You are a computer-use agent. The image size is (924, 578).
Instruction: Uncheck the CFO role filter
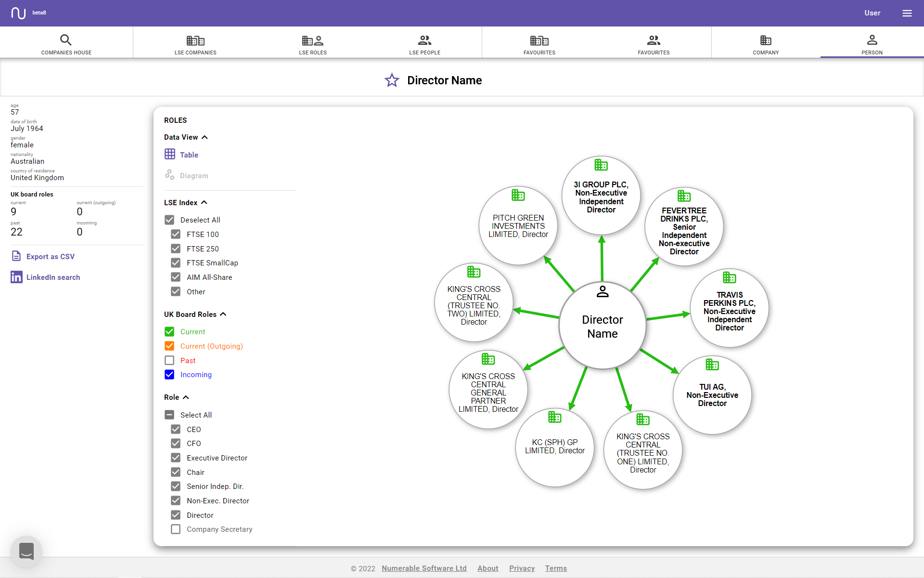point(176,443)
